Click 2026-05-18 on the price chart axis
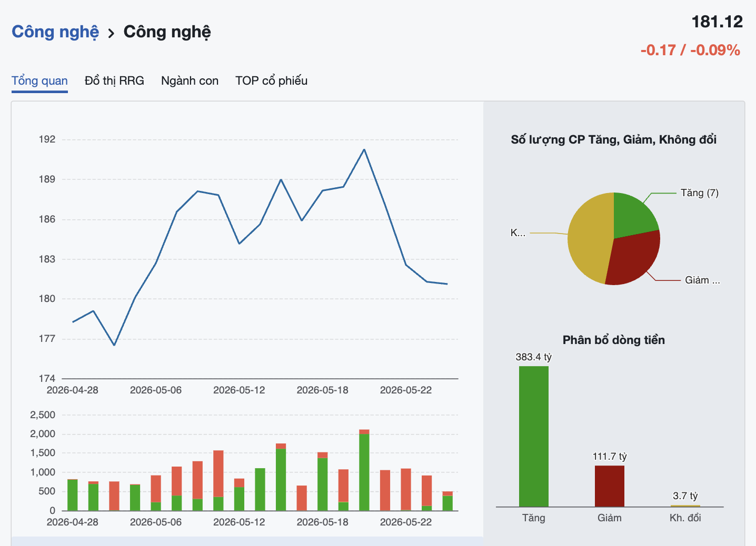756x546 pixels. (x=323, y=390)
